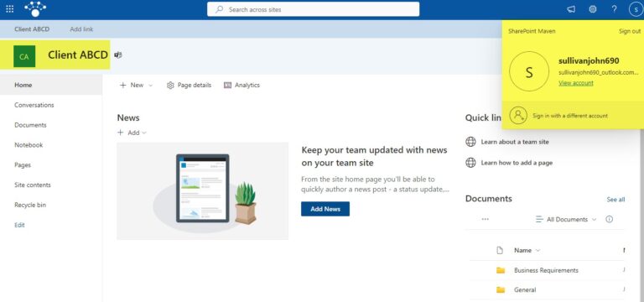Click See all next to Documents
Viewport: 644px width, 302px height.
615,200
